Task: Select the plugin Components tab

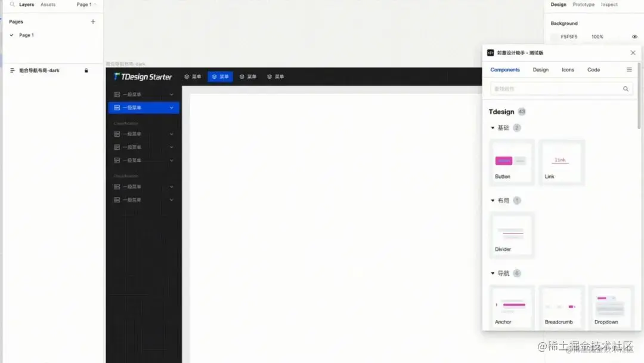Action: pos(505,70)
